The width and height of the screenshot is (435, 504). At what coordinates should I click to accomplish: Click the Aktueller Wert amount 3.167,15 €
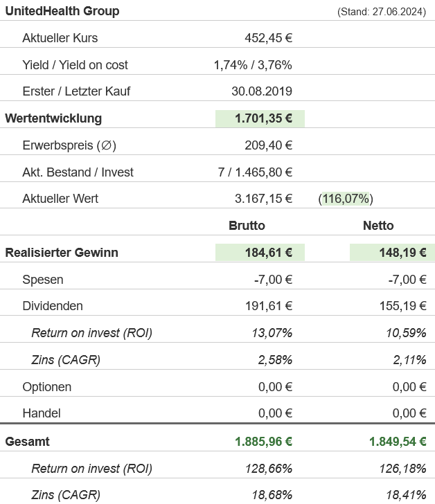(263, 199)
